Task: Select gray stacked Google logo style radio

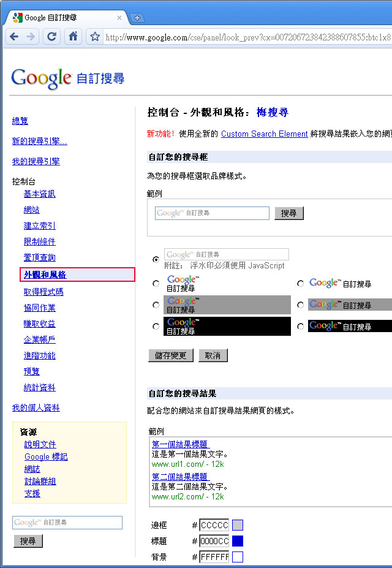Action: pyautogui.click(x=156, y=305)
